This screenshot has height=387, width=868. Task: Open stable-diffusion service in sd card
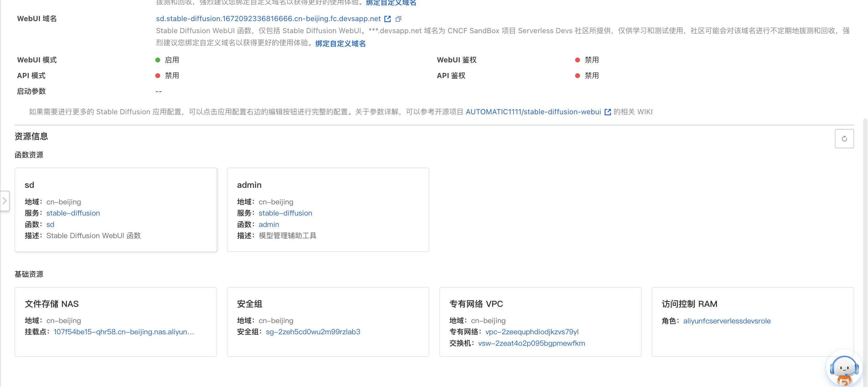(x=73, y=213)
